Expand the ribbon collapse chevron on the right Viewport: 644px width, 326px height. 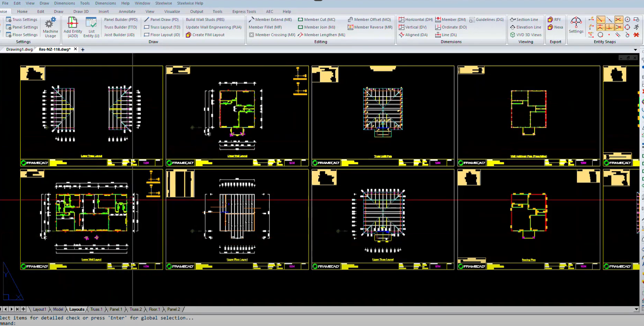click(636, 49)
